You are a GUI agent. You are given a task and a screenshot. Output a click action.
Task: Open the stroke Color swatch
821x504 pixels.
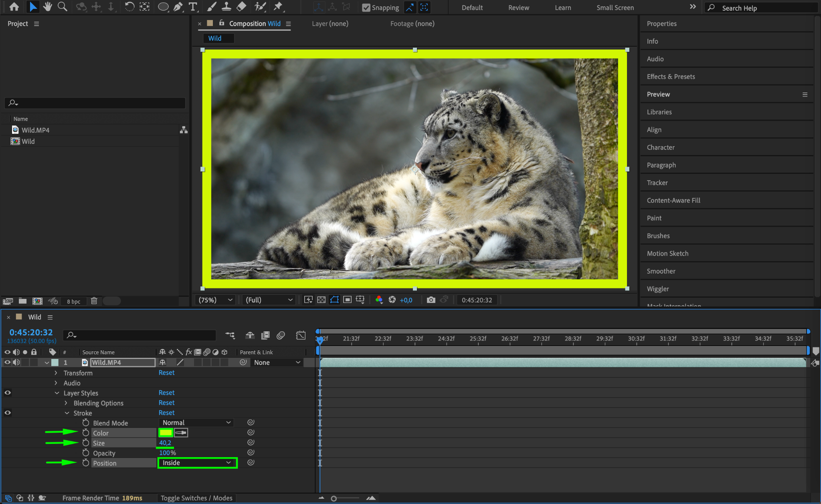tap(166, 433)
